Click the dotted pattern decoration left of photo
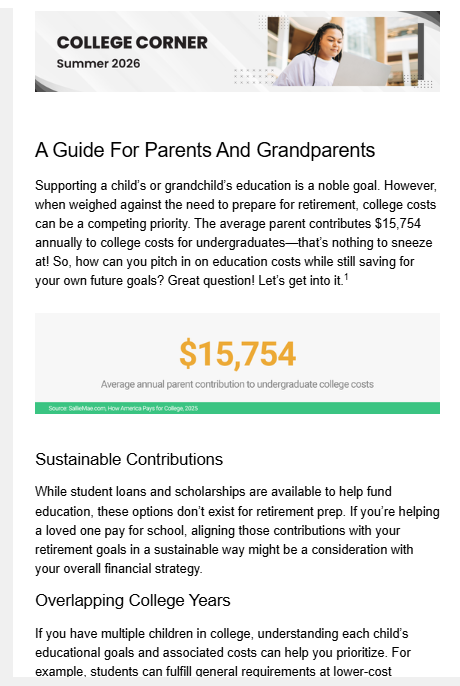 (253, 76)
